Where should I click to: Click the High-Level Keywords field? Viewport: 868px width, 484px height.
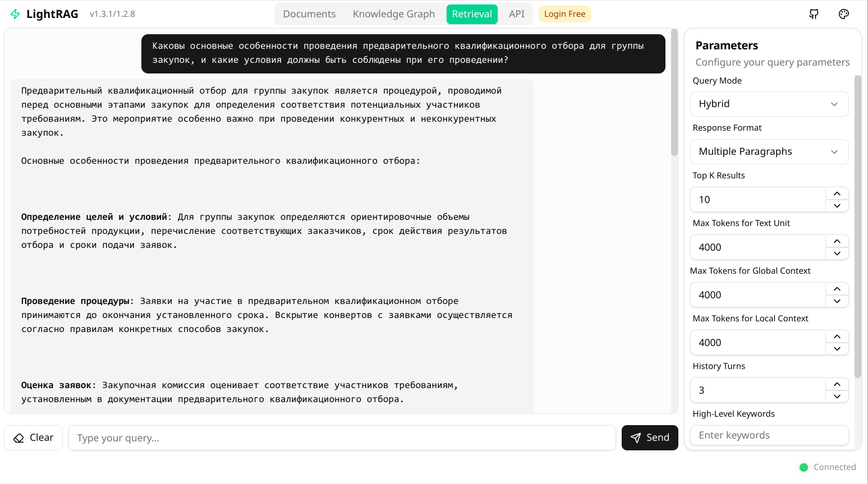[769, 435]
